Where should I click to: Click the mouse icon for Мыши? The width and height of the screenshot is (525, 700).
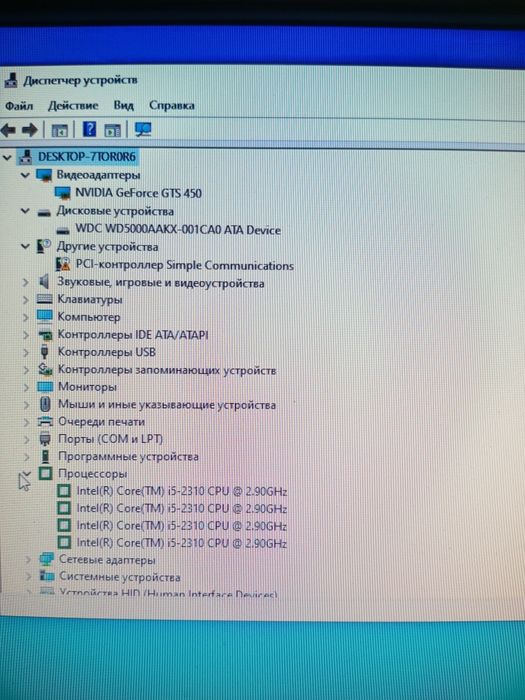click(45, 404)
